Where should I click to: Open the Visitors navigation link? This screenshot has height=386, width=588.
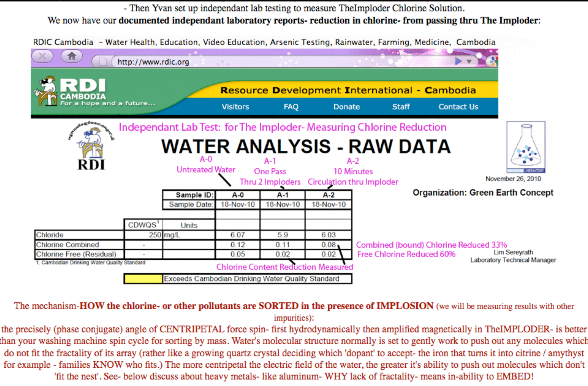click(235, 107)
